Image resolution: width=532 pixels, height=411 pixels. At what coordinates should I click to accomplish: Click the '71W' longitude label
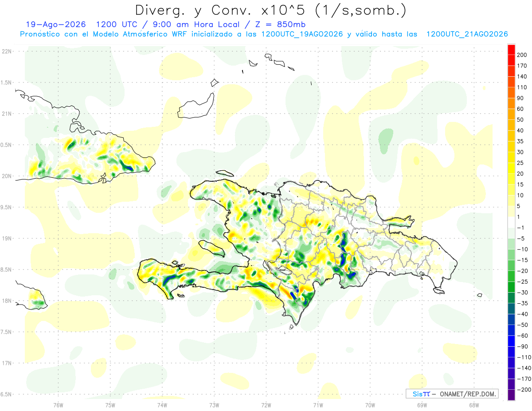318,405
